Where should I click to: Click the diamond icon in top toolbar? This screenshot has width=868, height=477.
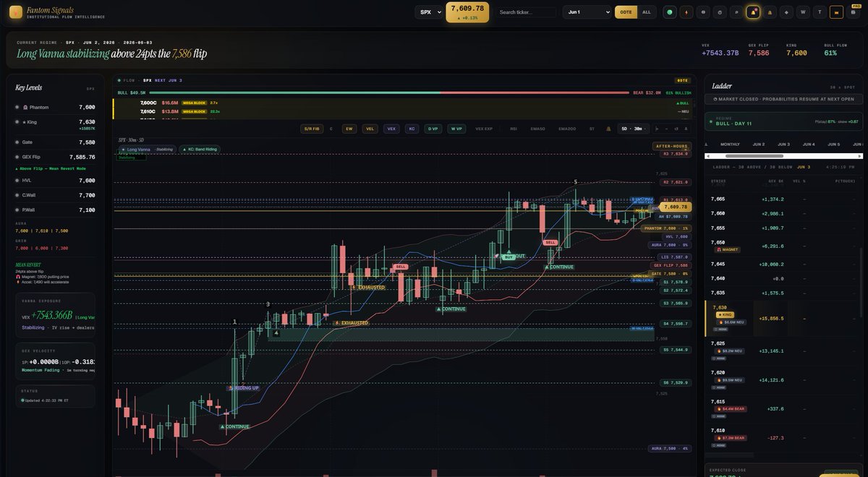click(786, 12)
